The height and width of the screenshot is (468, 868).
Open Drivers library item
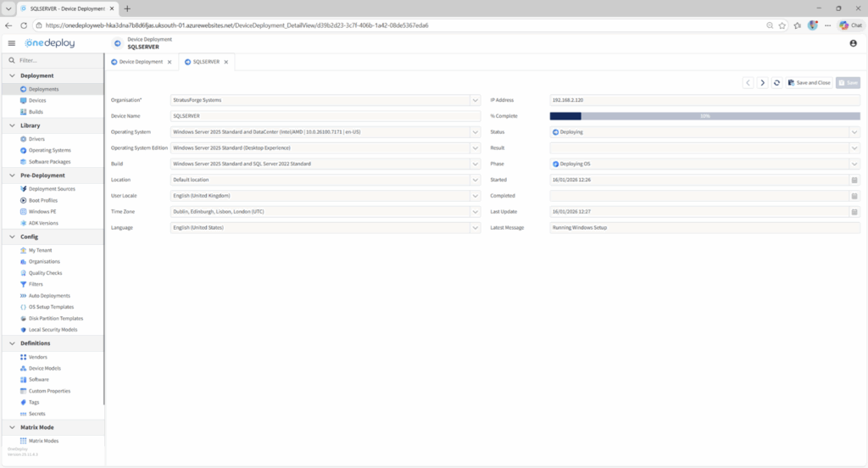tap(36, 139)
